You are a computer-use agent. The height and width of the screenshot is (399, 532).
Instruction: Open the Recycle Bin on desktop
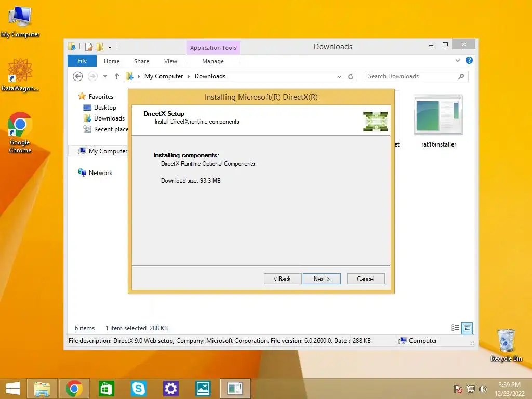click(x=506, y=345)
